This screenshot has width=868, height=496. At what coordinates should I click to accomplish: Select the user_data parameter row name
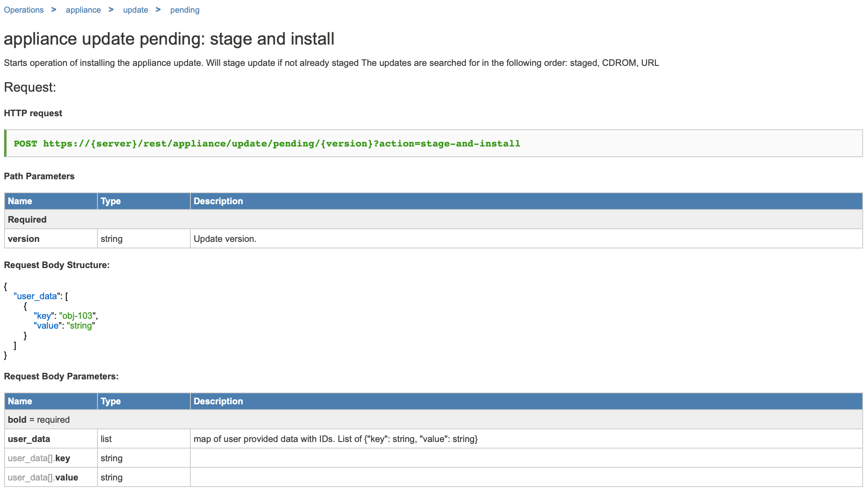pos(29,439)
